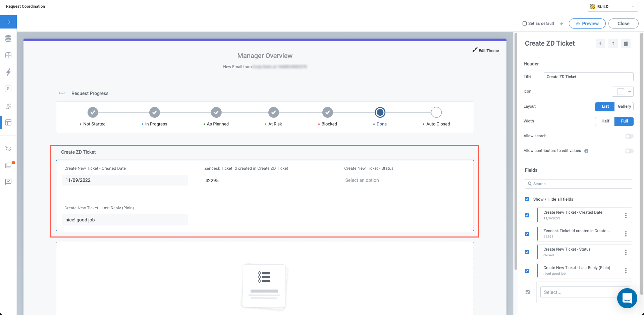Switch layout to Gallery
The width and height of the screenshot is (644, 315).
tap(624, 106)
